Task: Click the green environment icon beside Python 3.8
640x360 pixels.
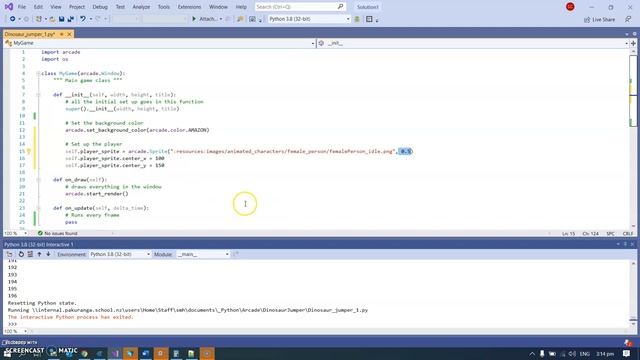Action: 357,19
